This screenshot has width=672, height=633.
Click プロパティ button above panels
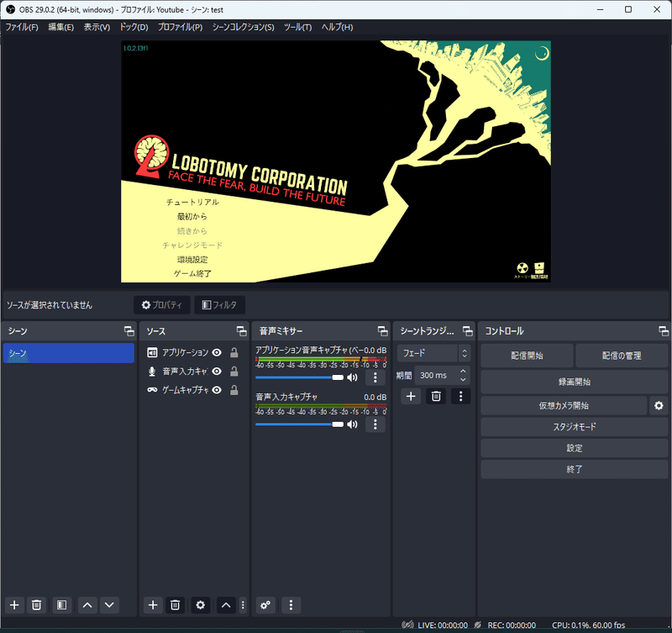(x=162, y=305)
